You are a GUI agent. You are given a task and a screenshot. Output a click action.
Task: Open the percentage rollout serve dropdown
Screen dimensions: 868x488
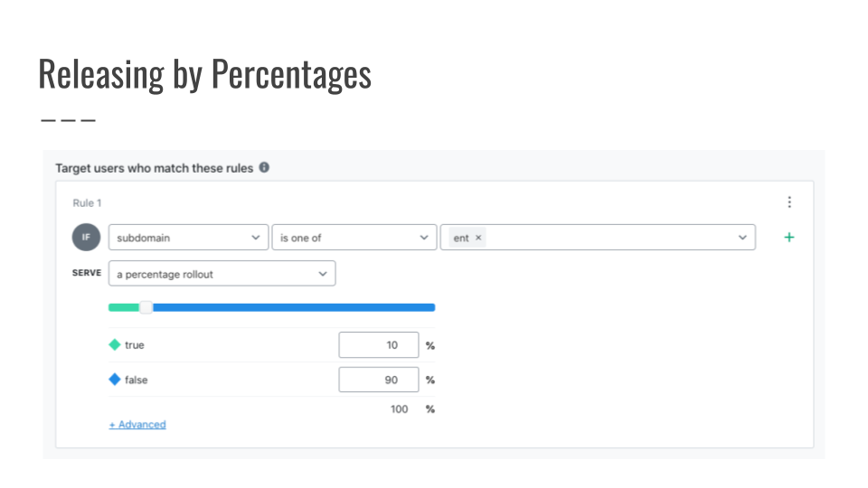(x=222, y=273)
